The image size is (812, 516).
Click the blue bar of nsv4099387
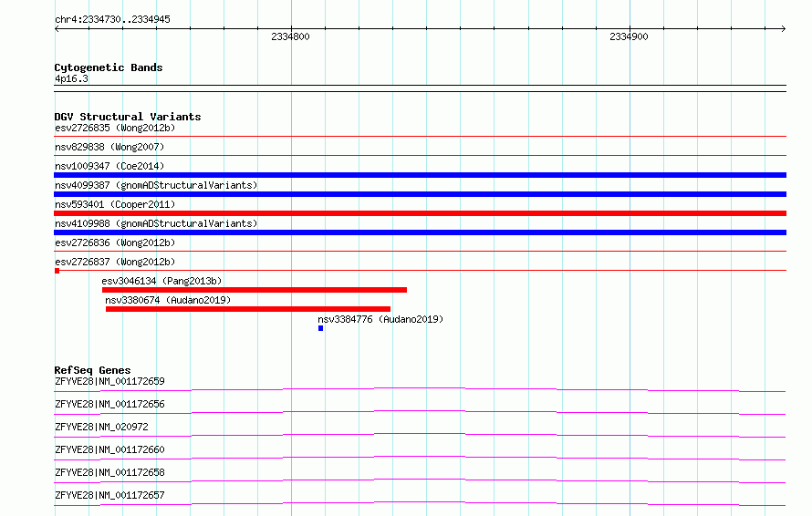(420, 194)
